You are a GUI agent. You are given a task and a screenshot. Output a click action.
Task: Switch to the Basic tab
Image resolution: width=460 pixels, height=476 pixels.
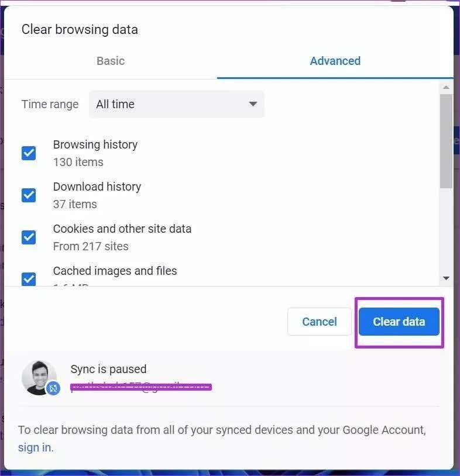(x=111, y=61)
